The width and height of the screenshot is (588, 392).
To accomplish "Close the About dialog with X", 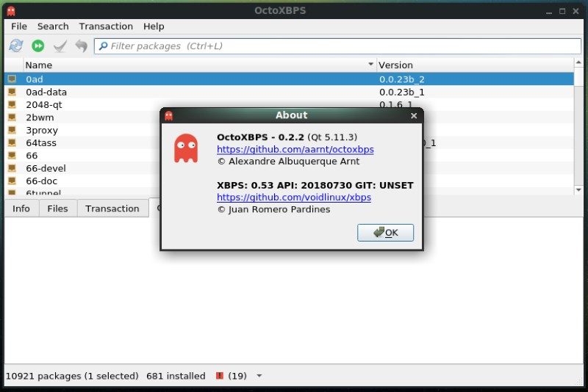I will coord(414,116).
